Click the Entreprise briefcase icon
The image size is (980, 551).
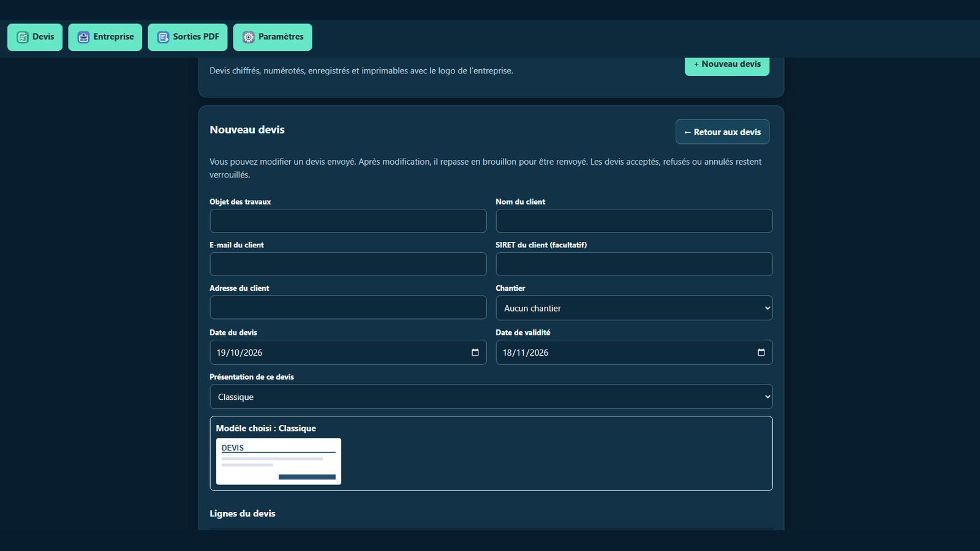click(x=83, y=37)
